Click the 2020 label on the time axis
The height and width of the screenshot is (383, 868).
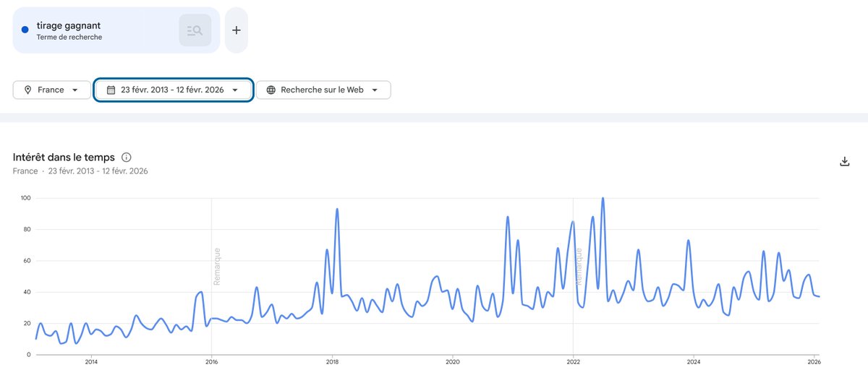tap(453, 361)
